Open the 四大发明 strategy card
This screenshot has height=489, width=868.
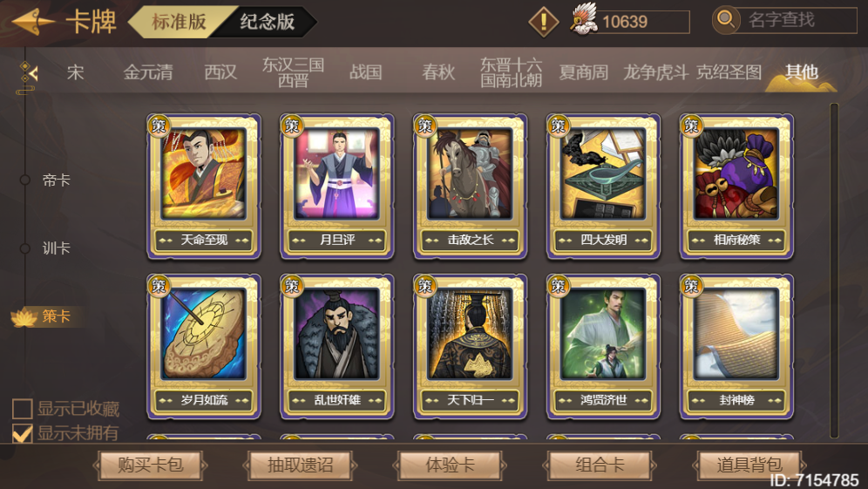[x=603, y=187]
